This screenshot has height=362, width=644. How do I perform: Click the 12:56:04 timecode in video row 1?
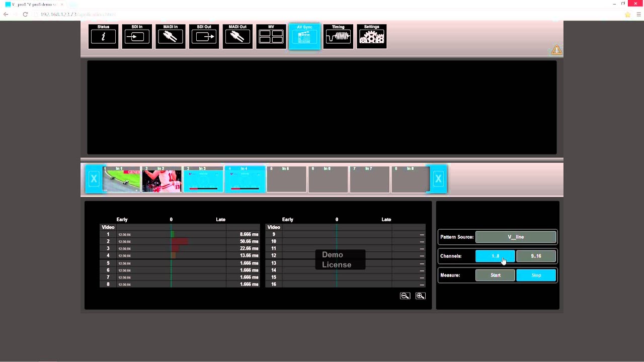point(124,235)
